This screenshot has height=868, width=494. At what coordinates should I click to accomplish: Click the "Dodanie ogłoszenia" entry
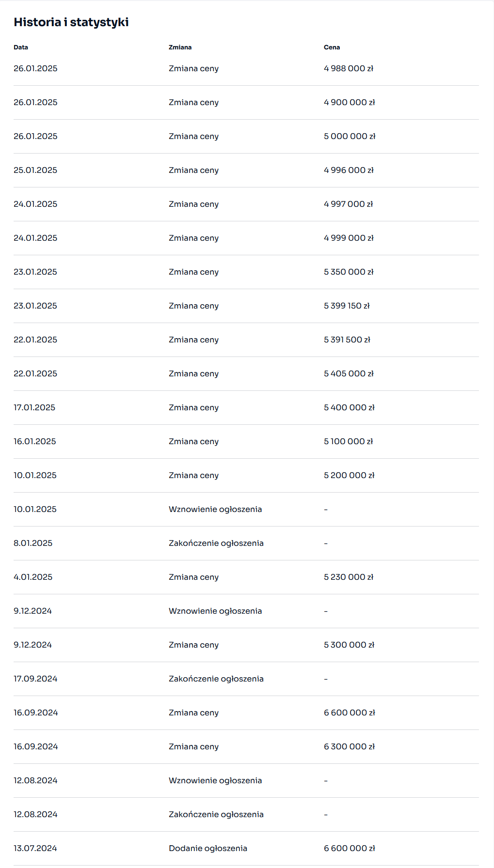click(x=207, y=849)
